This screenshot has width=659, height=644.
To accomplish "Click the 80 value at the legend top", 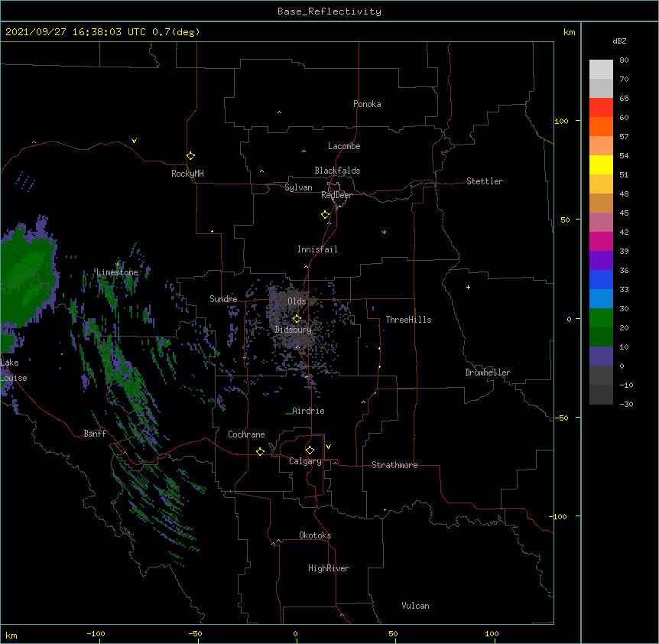I will coord(624,60).
